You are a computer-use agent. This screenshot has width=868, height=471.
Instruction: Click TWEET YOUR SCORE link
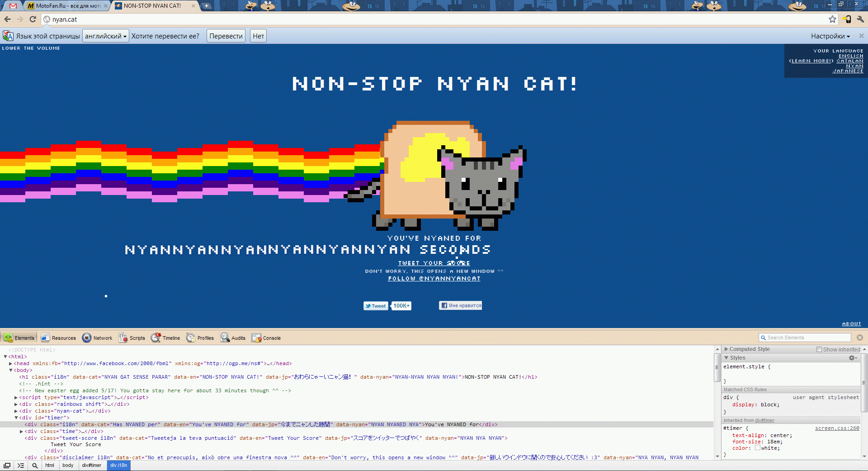pyautogui.click(x=434, y=263)
